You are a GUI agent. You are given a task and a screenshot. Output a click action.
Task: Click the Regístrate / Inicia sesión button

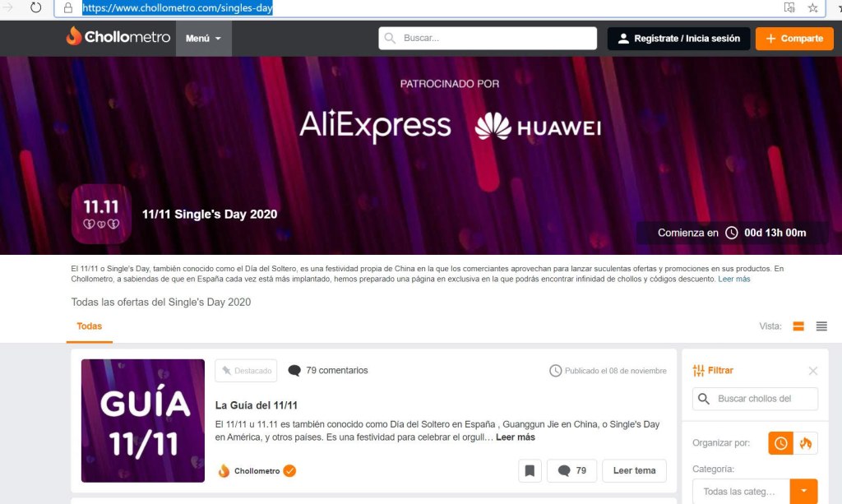click(678, 39)
